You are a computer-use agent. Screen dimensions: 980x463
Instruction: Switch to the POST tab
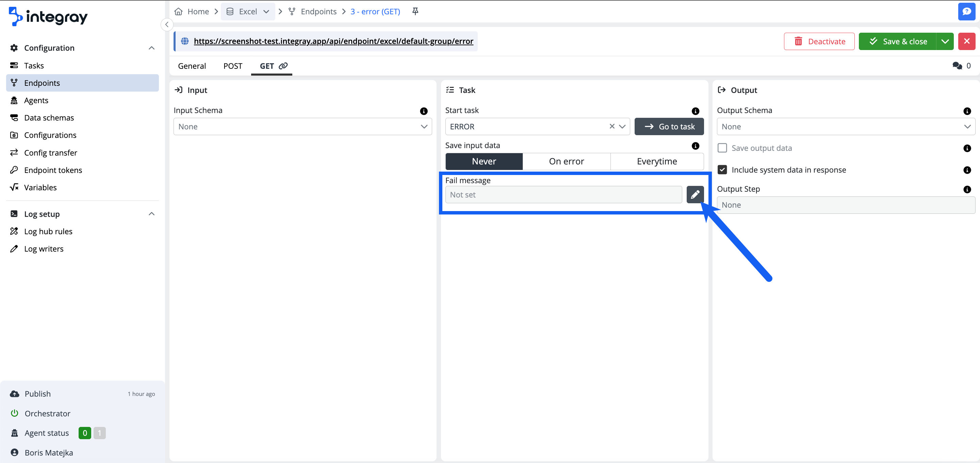tap(232, 66)
